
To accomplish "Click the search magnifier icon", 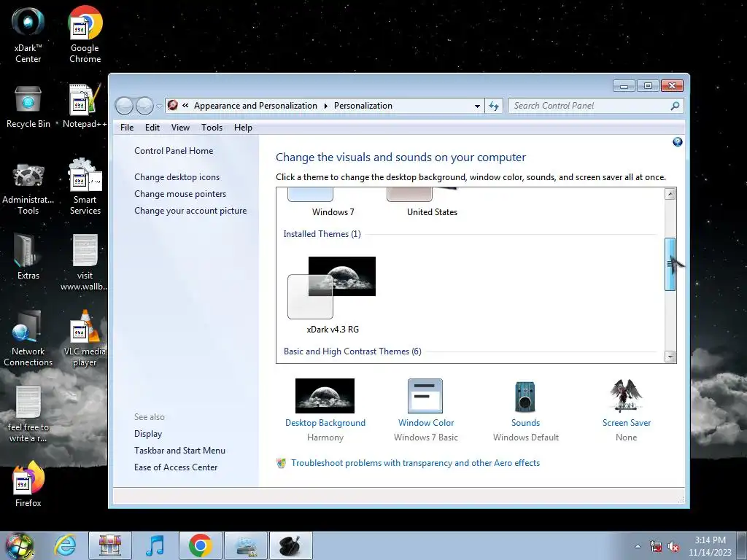I will click(x=675, y=106).
